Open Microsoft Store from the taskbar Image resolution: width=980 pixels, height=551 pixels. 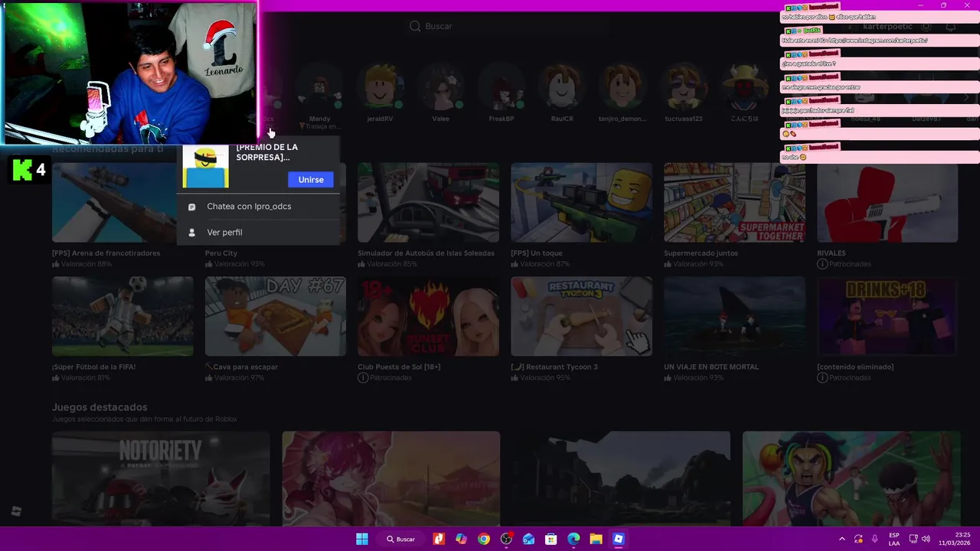click(x=550, y=539)
